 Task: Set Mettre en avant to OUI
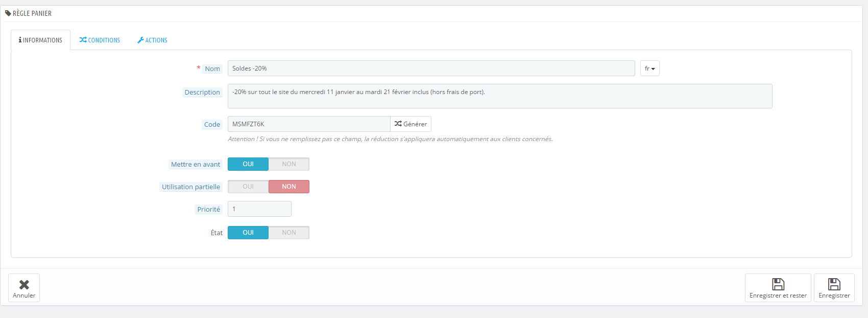point(248,164)
